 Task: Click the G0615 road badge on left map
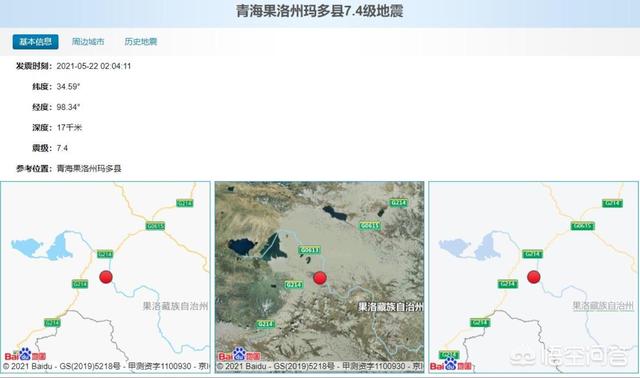tap(155, 226)
